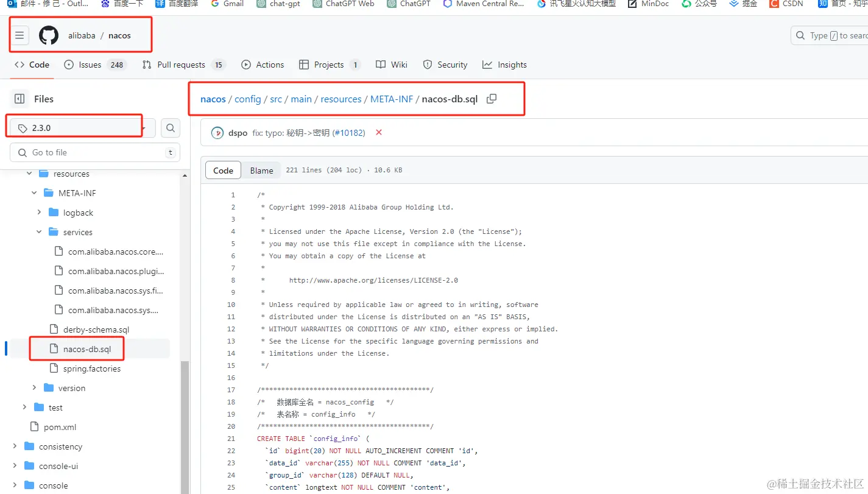
Task: Open the nacos repository link in header
Action: 119,35
